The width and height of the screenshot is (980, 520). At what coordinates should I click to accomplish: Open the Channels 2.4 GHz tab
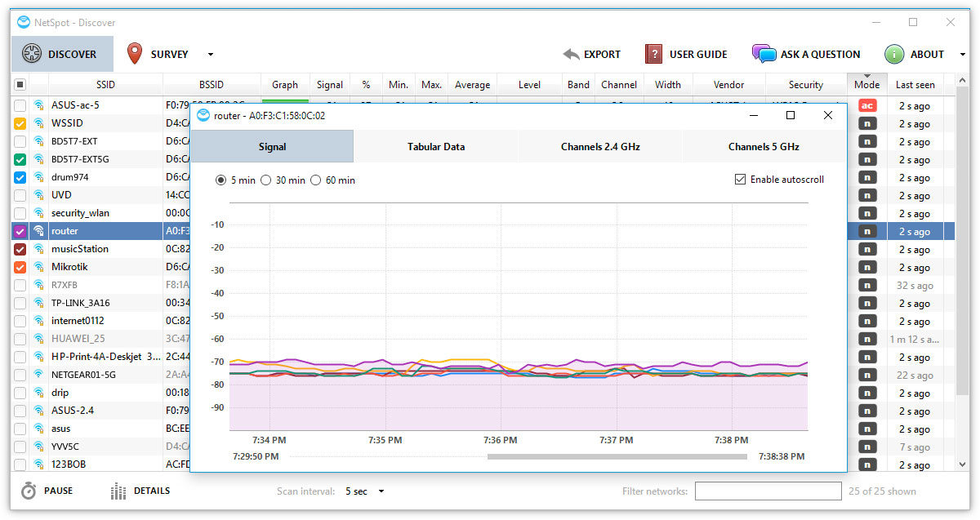click(600, 147)
